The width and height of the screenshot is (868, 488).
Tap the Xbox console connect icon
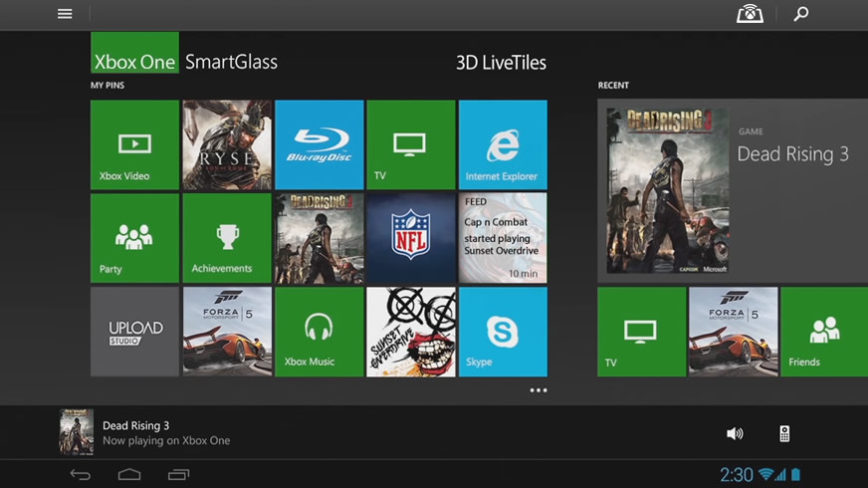pyautogui.click(x=750, y=13)
